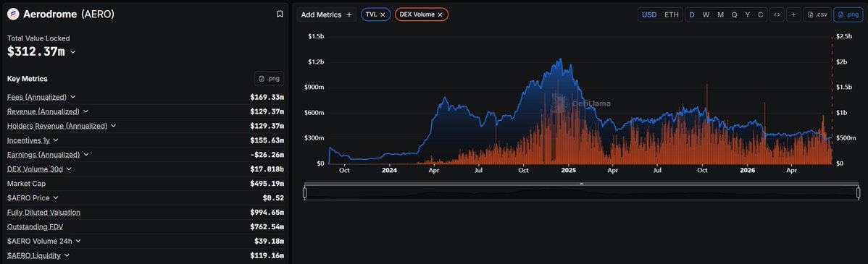This screenshot has height=264, width=868.
Task: Expand DEX Volume 30d row
Action: click(70, 169)
